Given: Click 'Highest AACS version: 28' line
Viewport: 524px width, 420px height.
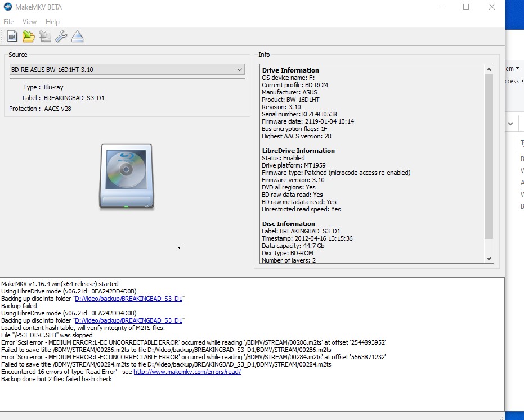Looking at the screenshot, I should click(297, 136).
